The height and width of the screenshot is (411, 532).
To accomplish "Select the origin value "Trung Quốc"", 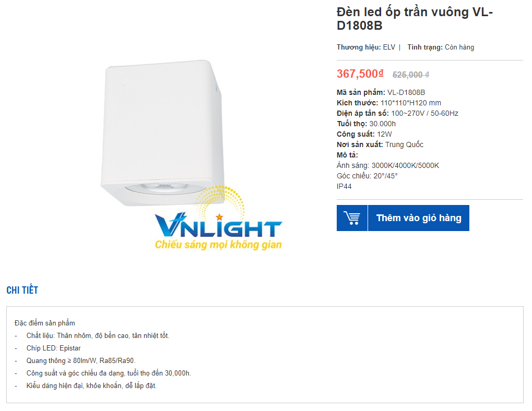I will click(405, 144).
